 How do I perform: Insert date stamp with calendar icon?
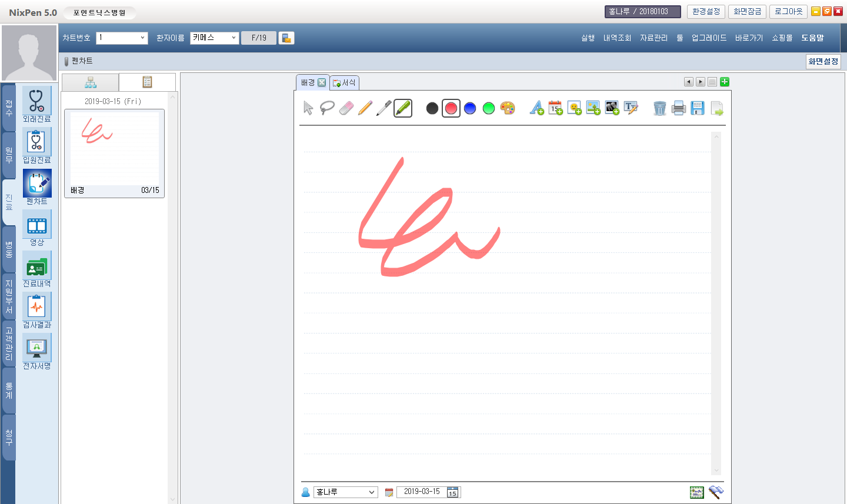(x=555, y=108)
